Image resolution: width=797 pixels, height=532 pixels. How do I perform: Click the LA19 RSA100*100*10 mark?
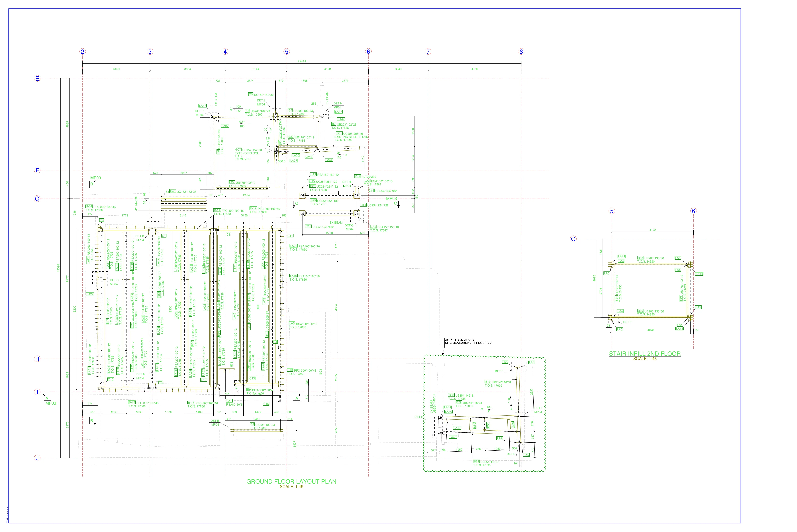(305, 276)
